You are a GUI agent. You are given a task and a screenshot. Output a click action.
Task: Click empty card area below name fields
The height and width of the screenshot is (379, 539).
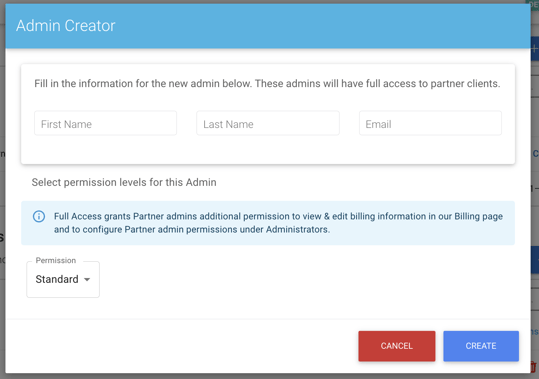tap(268, 150)
